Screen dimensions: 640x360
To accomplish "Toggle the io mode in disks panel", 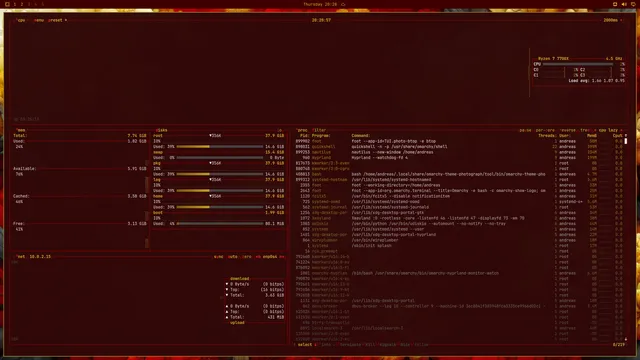I will pos(280,130).
